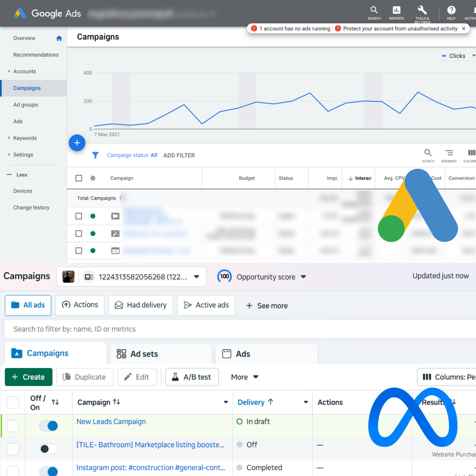Click the A/B test flask button
This screenshot has height=476, width=476.
tap(192, 377)
